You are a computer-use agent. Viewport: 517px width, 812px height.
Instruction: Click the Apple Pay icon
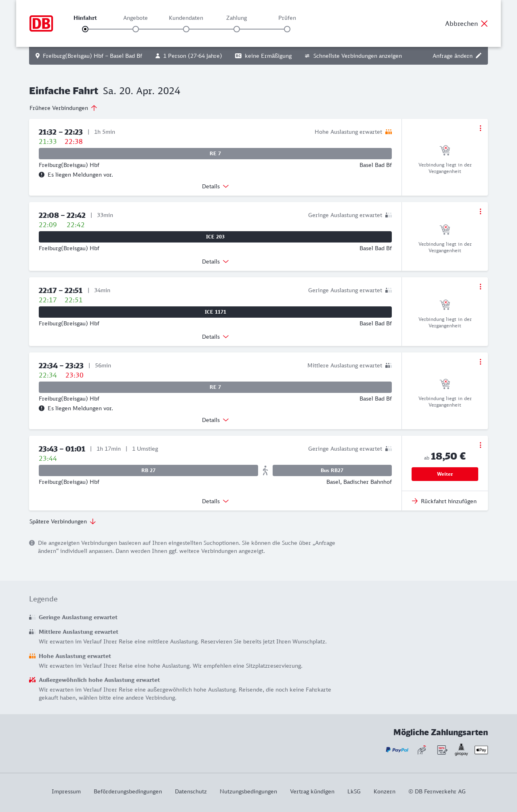tap(481, 750)
